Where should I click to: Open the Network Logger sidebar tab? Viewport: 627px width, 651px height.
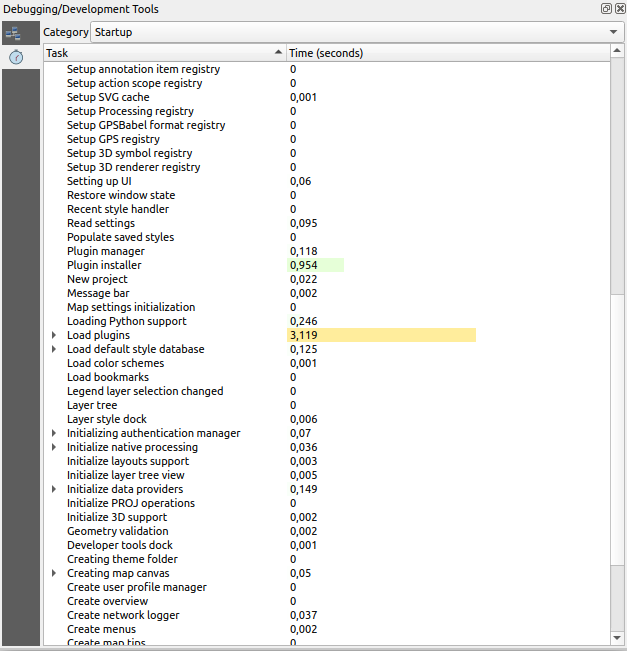[x=15, y=33]
